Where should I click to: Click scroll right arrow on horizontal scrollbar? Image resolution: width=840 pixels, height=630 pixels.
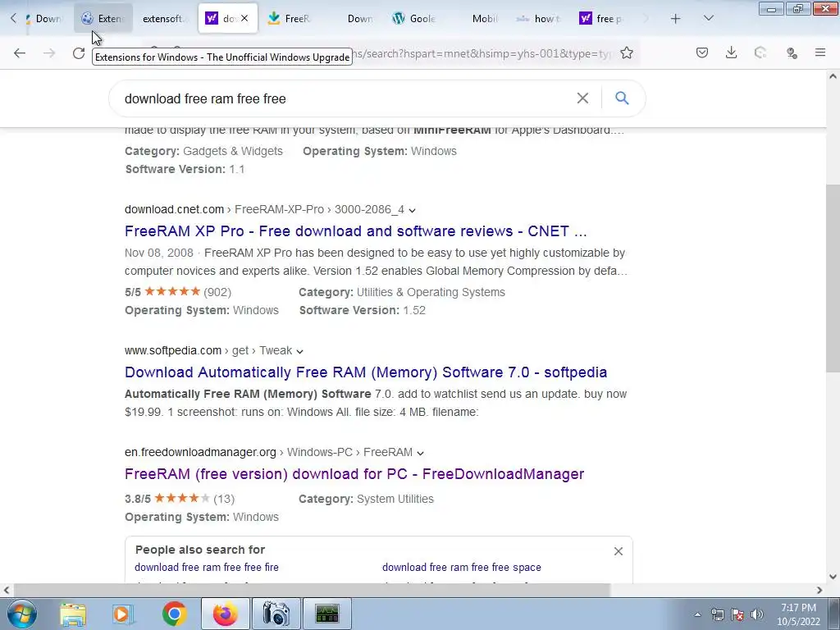pos(819,590)
